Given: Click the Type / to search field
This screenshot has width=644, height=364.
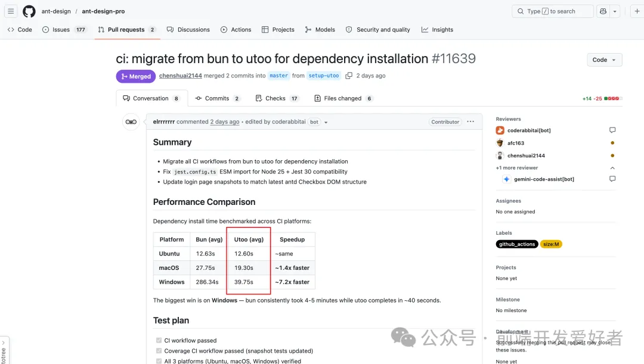Looking at the screenshot, I should (552, 11).
